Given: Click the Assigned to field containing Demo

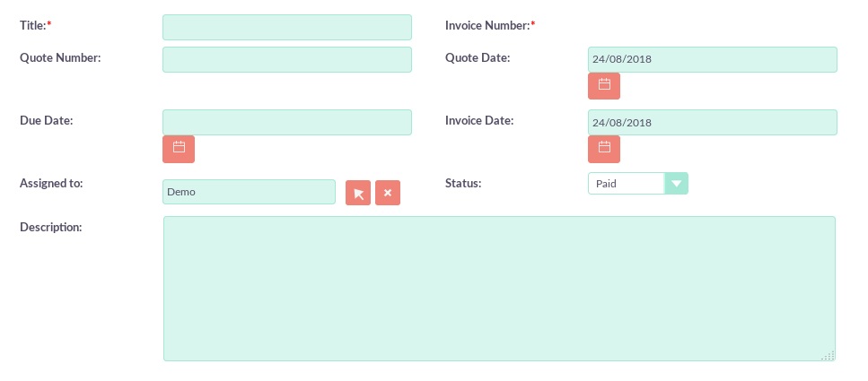Looking at the screenshot, I should [249, 192].
